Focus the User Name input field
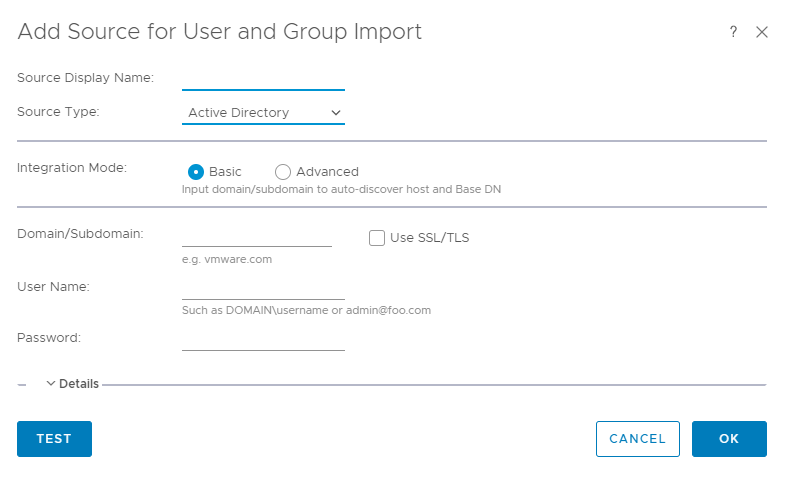Viewport: 787px width, 478px height. pos(263,288)
